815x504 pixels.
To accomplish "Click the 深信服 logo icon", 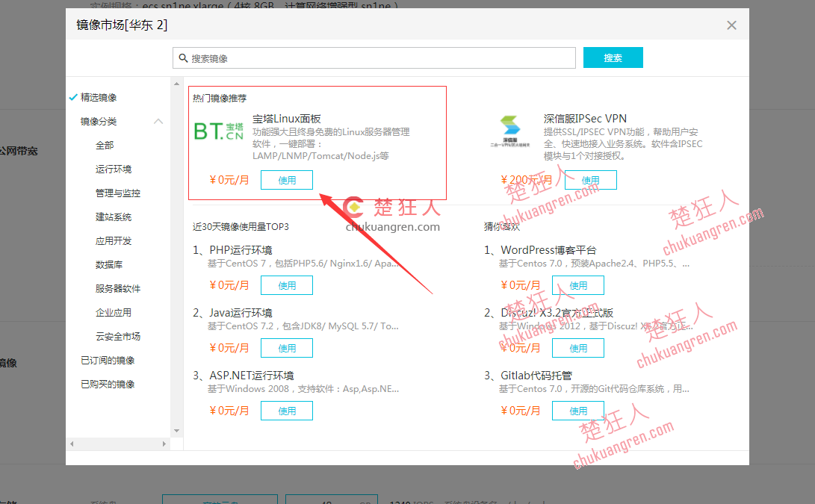I will pos(509,131).
